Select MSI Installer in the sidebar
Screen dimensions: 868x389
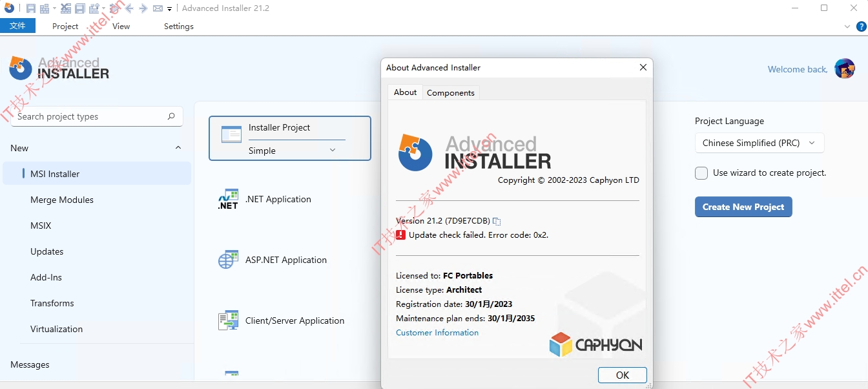[97, 174]
